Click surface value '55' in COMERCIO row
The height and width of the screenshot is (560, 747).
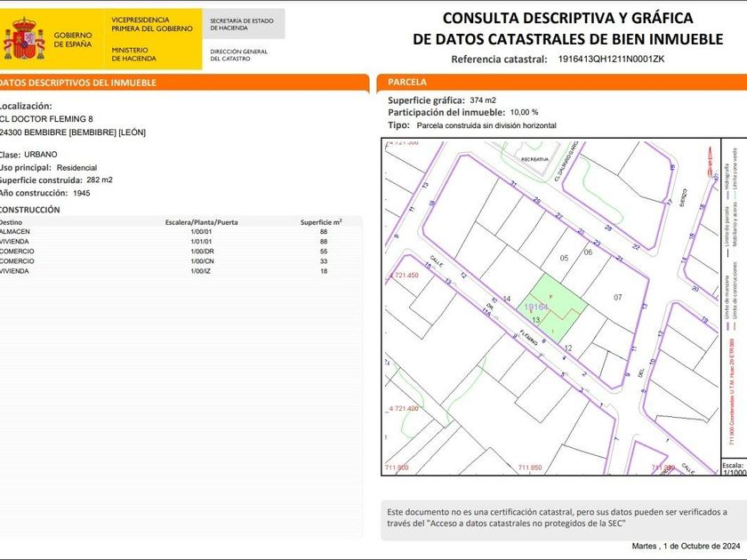324,252
